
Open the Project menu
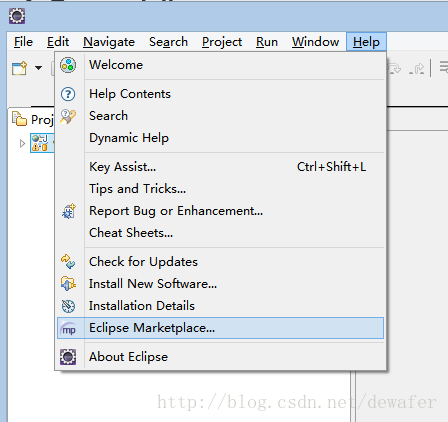222,42
